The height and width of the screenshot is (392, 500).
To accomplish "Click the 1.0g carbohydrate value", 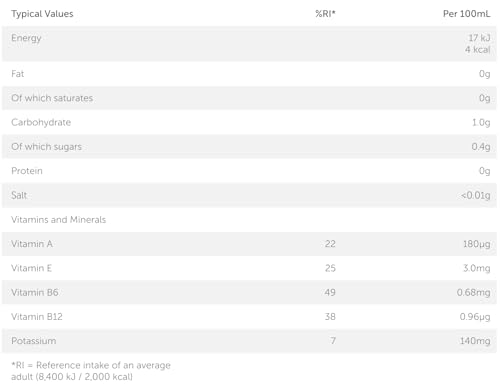I will click(x=481, y=123).
